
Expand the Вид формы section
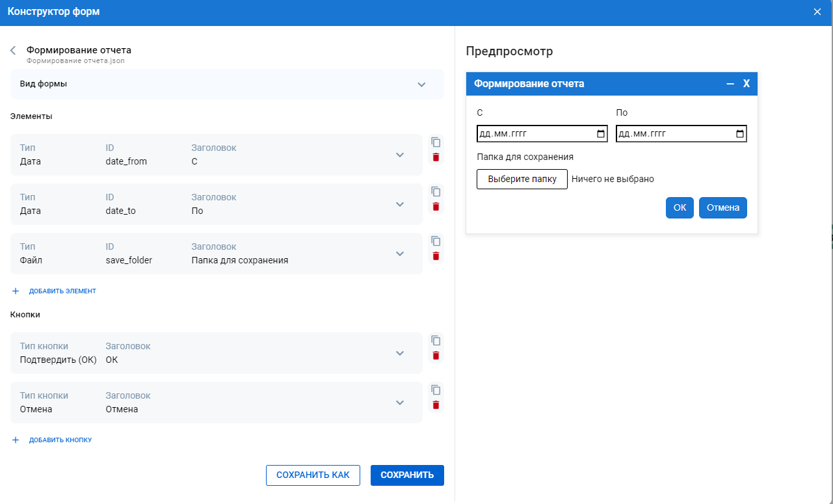(x=421, y=85)
